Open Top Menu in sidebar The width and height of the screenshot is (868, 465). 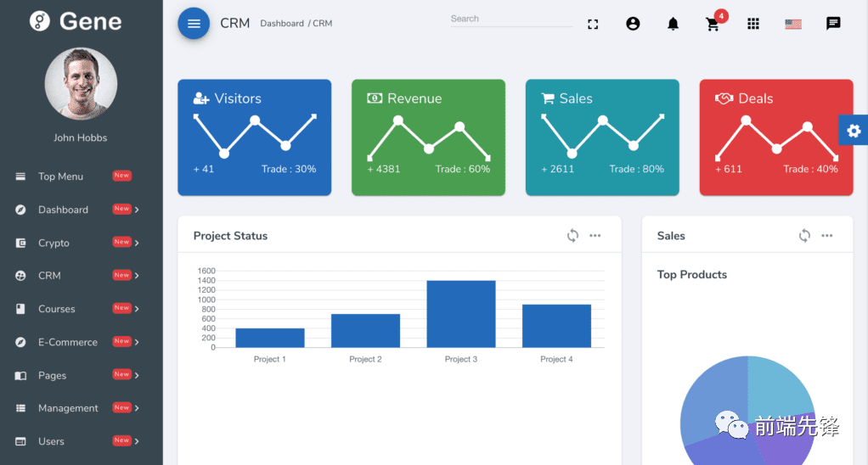(60, 176)
